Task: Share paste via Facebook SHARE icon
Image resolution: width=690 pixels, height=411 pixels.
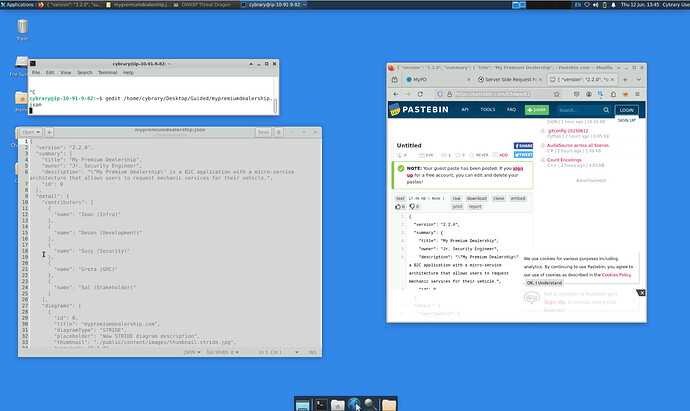Action: [x=521, y=145]
